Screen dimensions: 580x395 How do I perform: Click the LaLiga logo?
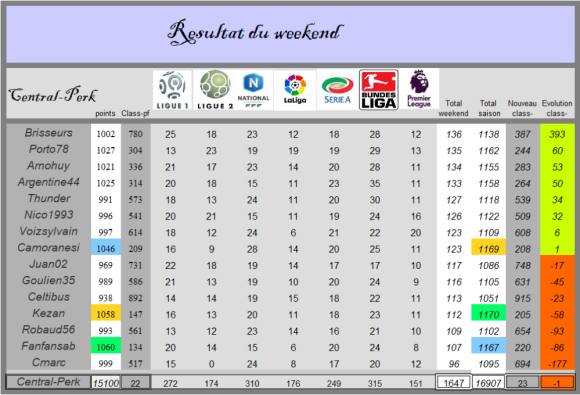pyautogui.click(x=295, y=90)
